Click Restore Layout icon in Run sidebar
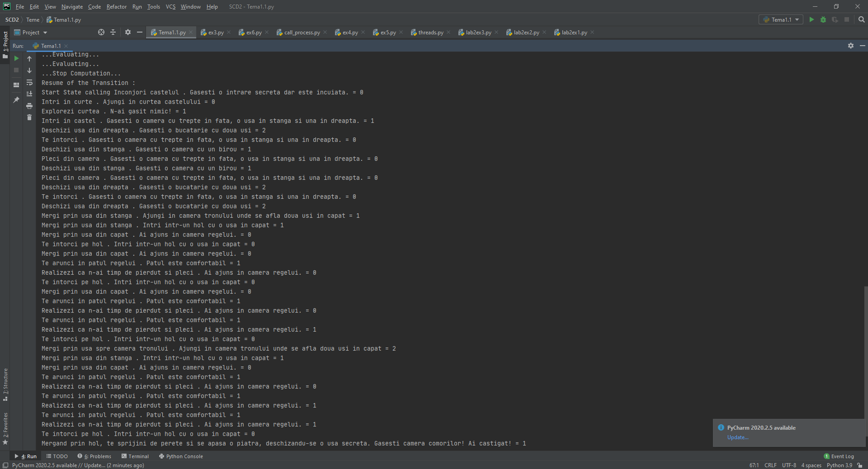 click(x=16, y=84)
